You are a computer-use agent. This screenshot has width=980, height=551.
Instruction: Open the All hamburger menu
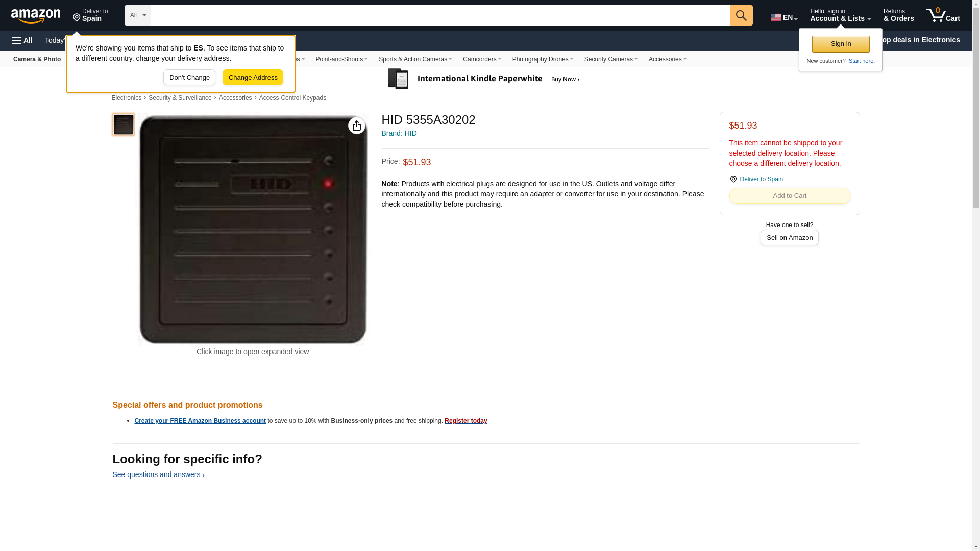coord(22,40)
